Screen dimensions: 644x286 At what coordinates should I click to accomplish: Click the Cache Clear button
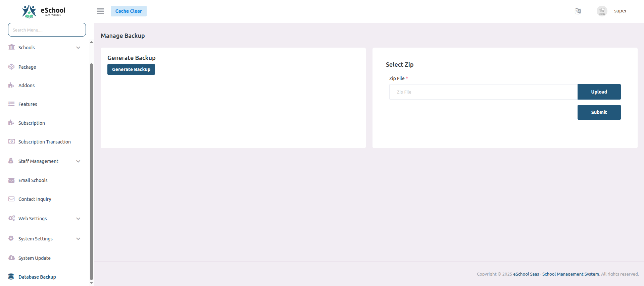[x=129, y=11]
